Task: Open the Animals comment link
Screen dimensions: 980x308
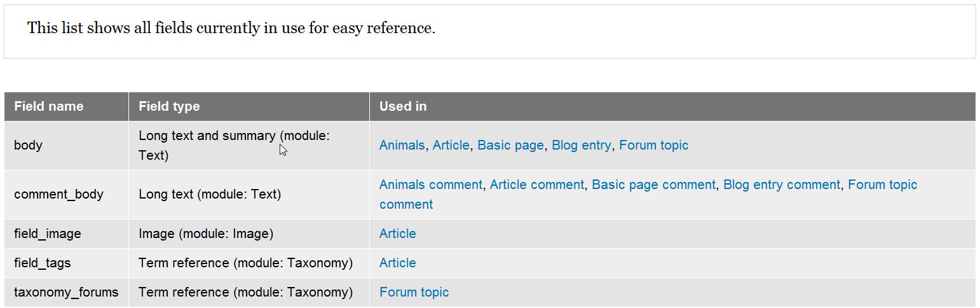Action: [x=431, y=185]
